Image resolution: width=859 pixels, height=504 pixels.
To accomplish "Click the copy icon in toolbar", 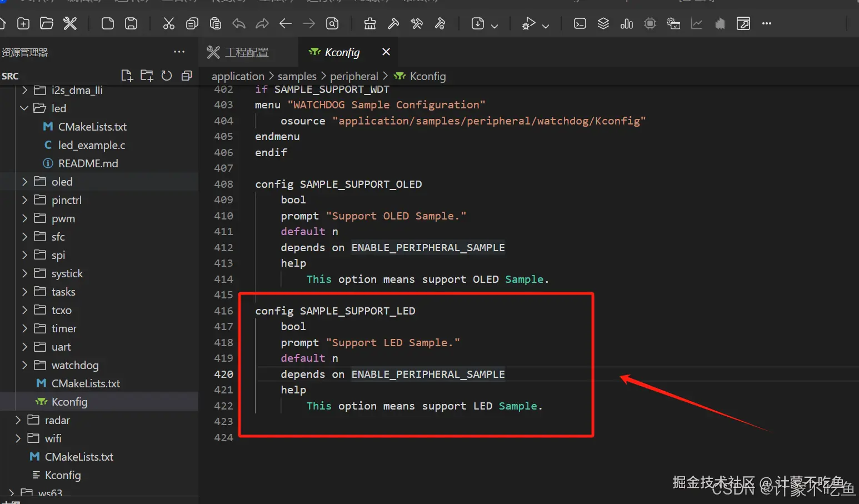I will point(192,23).
